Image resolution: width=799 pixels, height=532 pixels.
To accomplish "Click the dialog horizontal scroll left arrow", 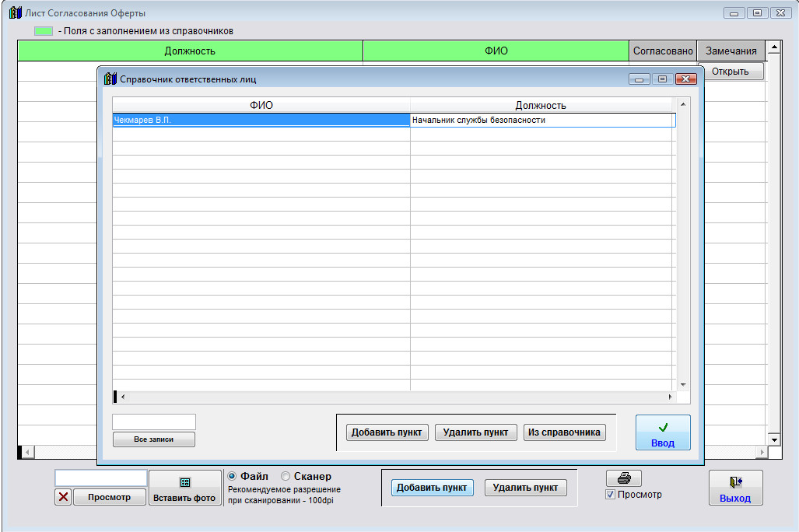I will tap(122, 397).
